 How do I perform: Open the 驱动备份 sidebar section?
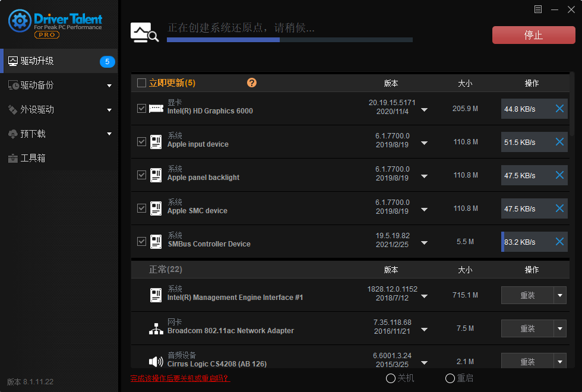(x=59, y=85)
